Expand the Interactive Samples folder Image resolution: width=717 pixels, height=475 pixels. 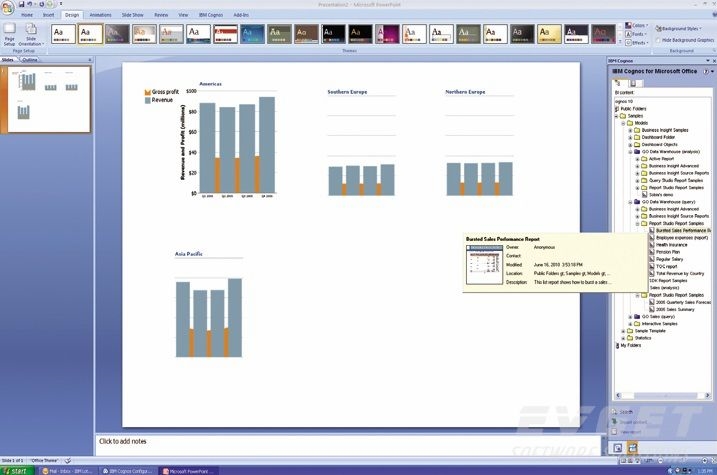point(630,324)
